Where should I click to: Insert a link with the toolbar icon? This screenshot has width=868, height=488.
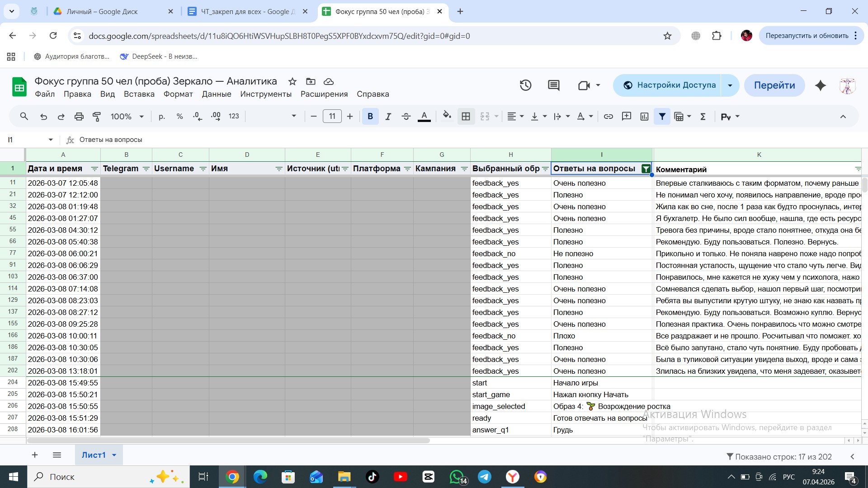pos(609,117)
